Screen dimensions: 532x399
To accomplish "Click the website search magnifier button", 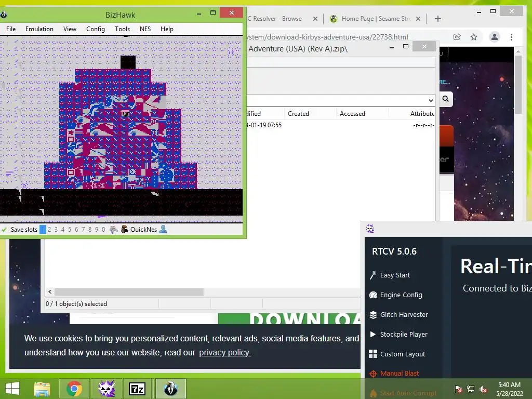I will pyautogui.click(x=445, y=99).
